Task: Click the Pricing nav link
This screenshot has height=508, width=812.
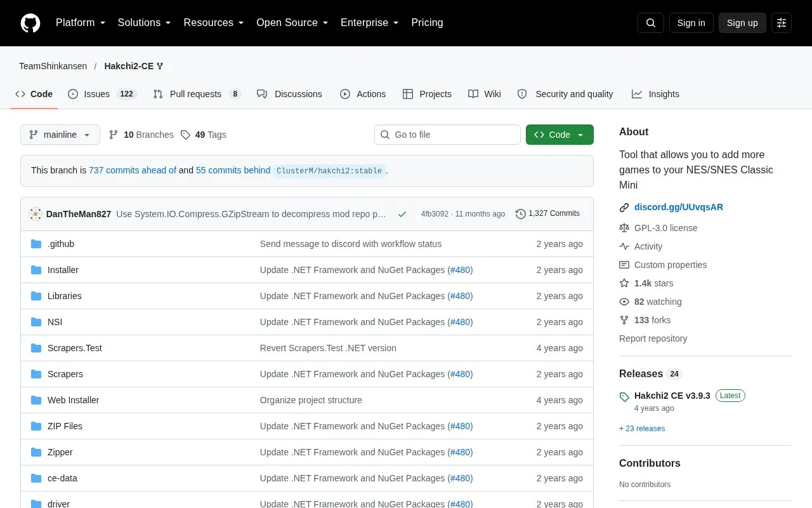Action: [427, 23]
